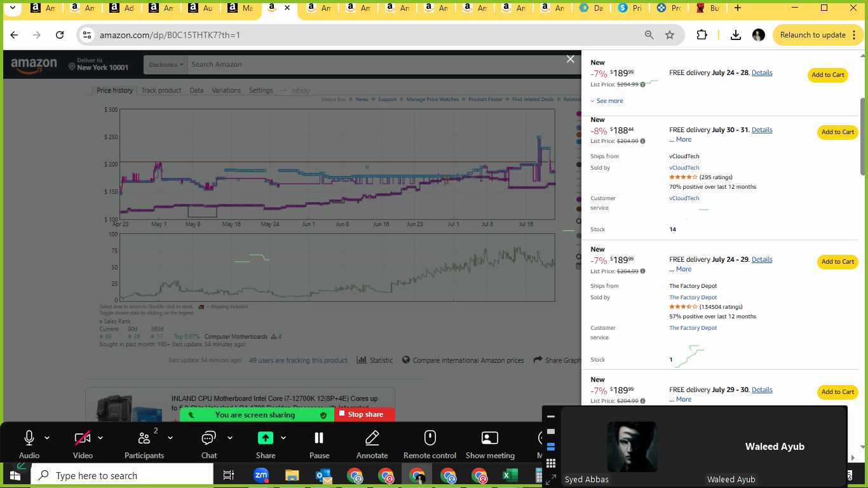
Task: Click Syed Abbas's video thumbnail
Action: point(632,446)
